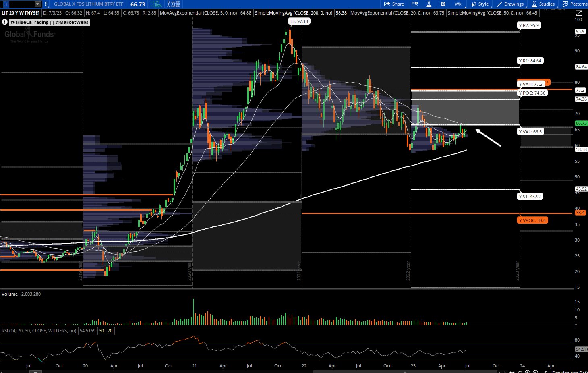Viewport: 588px width, 373px height.
Task: Click the 95.9 price axis tag
Action: pyautogui.click(x=580, y=31)
